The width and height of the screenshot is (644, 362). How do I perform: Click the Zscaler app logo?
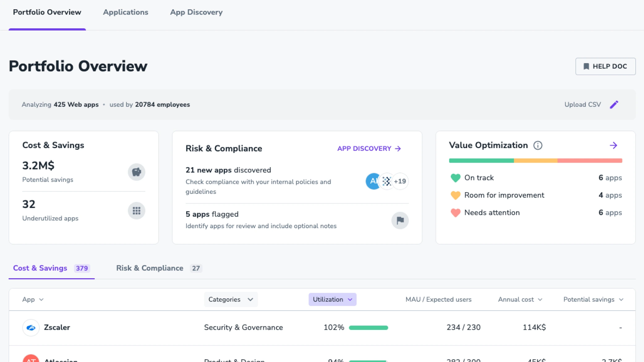31,327
